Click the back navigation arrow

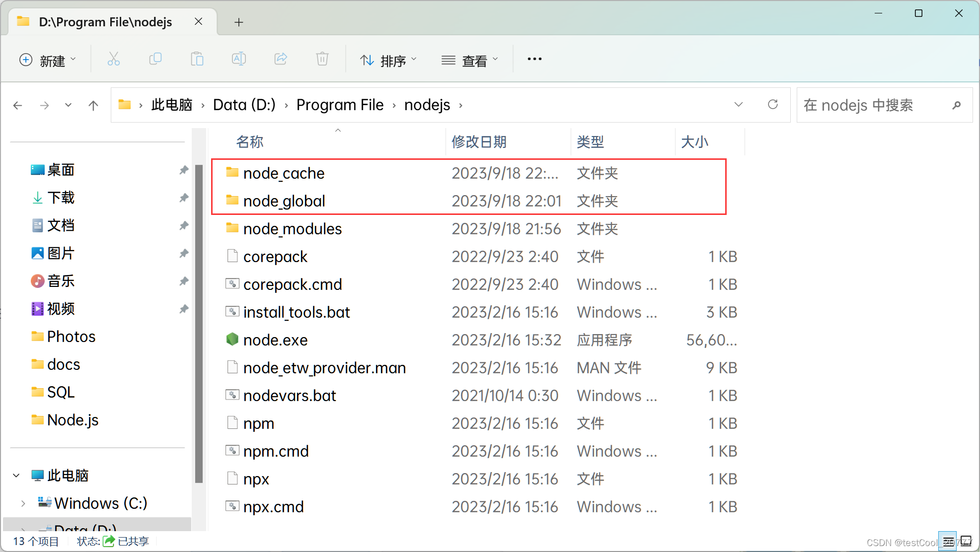(x=18, y=105)
